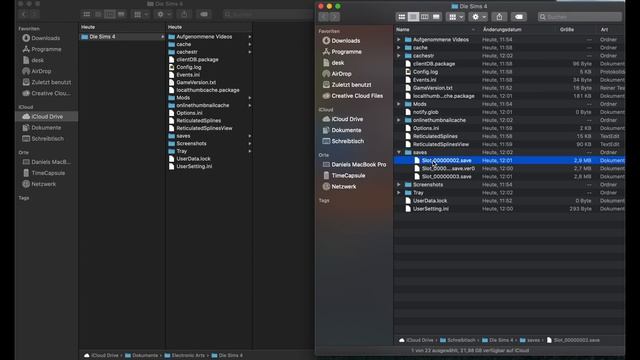Click saves folder in front window path bar

coord(529,340)
